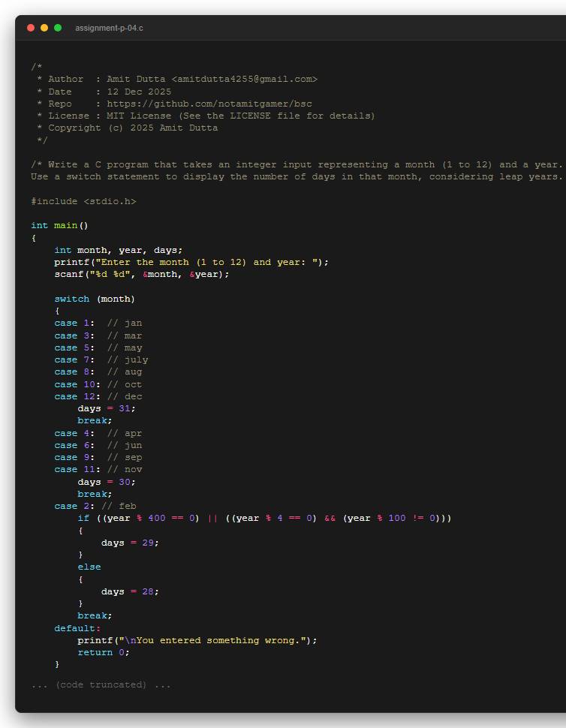Click the leap year 'if ((year % 400' condition
The width and height of the screenshot is (566, 728).
(264, 518)
